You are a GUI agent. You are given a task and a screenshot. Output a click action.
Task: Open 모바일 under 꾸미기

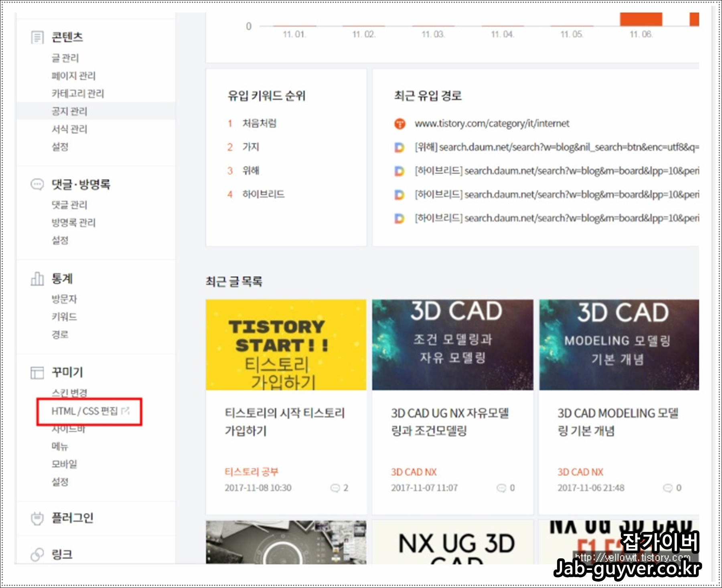[x=64, y=464]
